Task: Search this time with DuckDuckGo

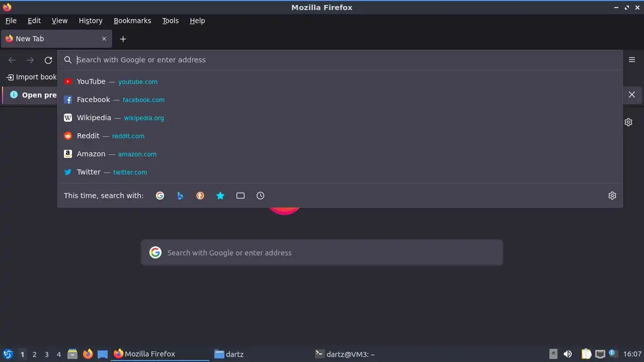Action: point(200,196)
